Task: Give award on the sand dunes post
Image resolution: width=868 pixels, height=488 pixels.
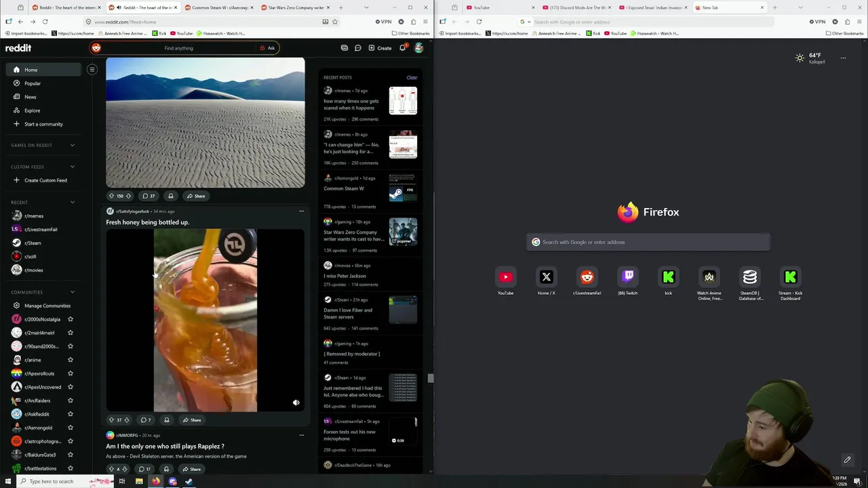Action: [171, 196]
